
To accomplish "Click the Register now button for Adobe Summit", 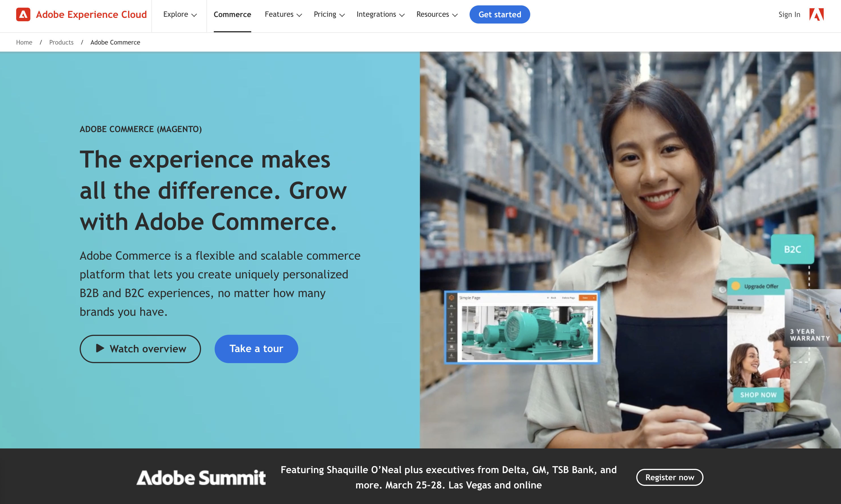I will click(670, 477).
